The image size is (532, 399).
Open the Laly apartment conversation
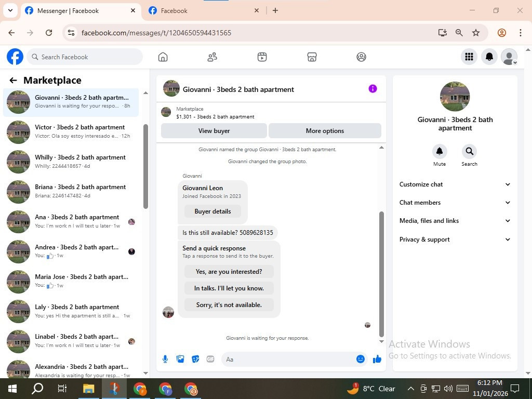pyautogui.click(x=71, y=311)
